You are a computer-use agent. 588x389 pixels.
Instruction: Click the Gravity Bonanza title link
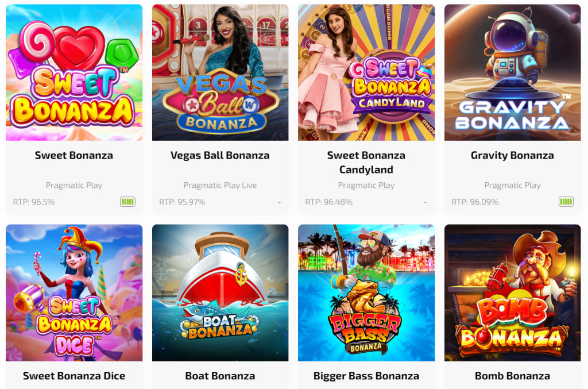(x=513, y=155)
